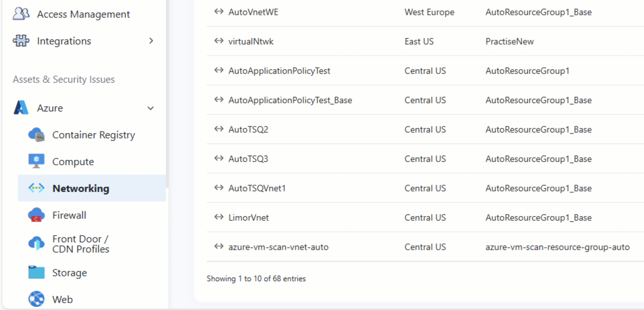
Task: Click the Firewall cloud icon
Action: coord(36,215)
